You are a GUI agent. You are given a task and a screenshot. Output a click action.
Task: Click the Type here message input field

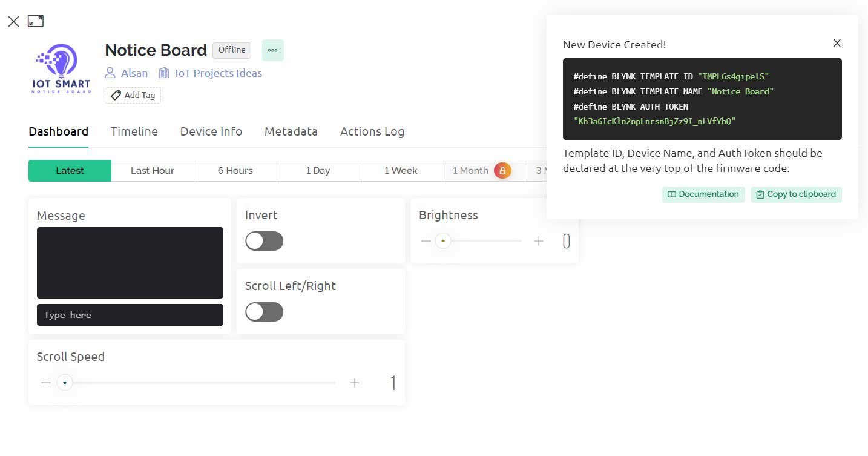click(130, 315)
